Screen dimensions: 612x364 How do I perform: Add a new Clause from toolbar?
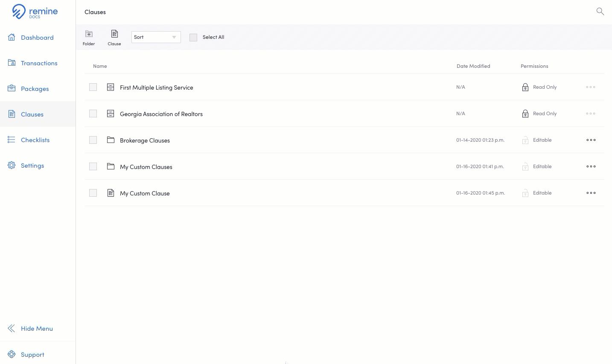click(114, 38)
